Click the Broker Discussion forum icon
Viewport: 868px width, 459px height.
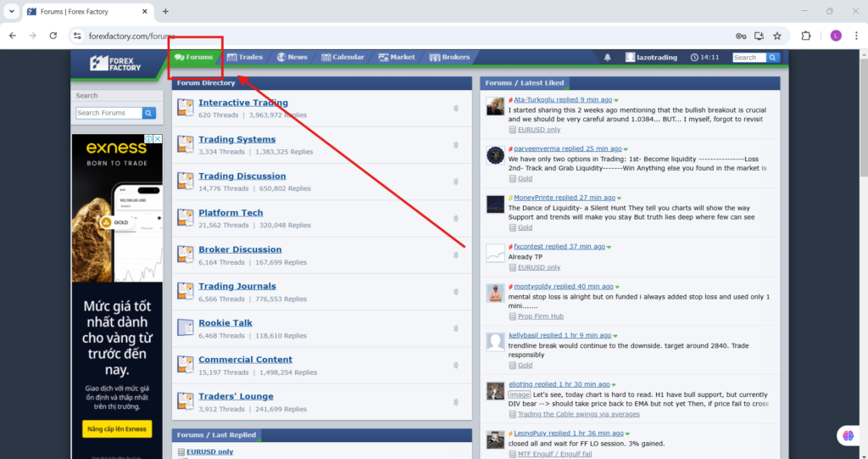point(186,255)
